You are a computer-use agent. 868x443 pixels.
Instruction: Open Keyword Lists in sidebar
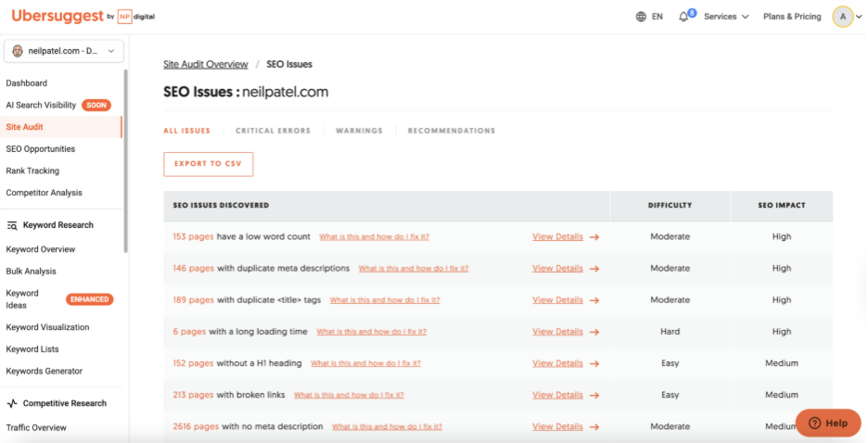click(32, 349)
